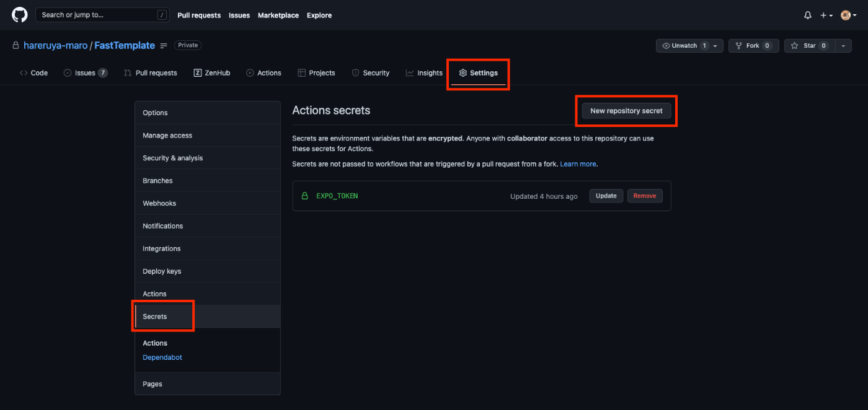Switch to the Code tab
The height and width of the screenshot is (410, 868).
click(33, 73)
